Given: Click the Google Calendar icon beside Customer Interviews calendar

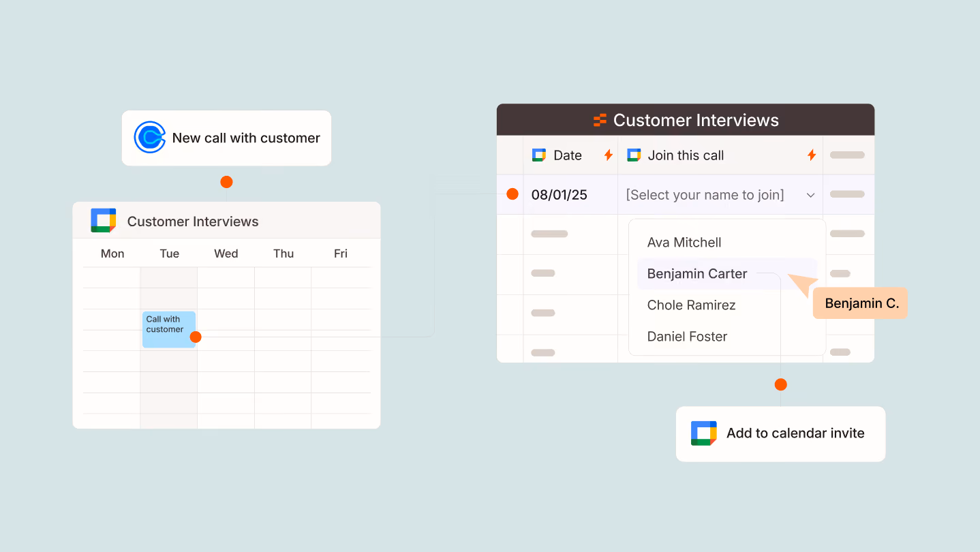Looking at the screenshot, I should point(104,221).
